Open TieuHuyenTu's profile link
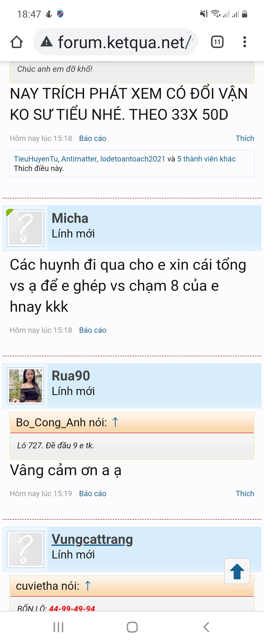This screenshot has height=644, width=264. point(36,159)
